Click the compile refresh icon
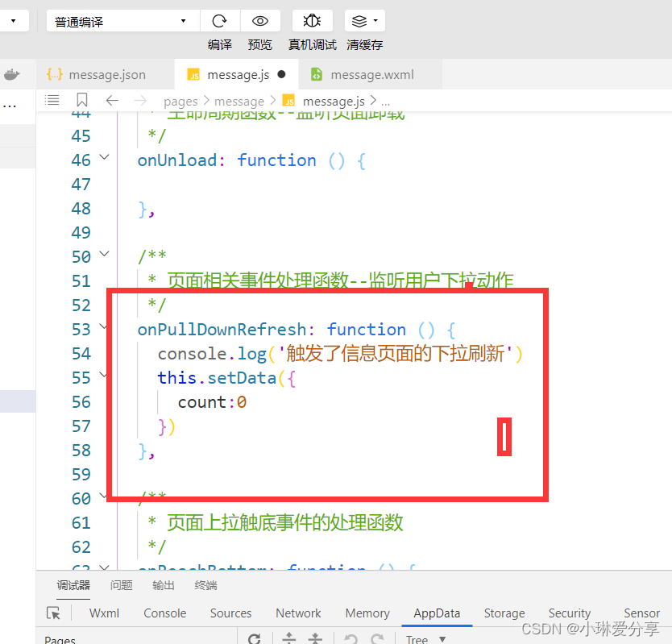This screenshot has width=672, height=644. [219, 21]
